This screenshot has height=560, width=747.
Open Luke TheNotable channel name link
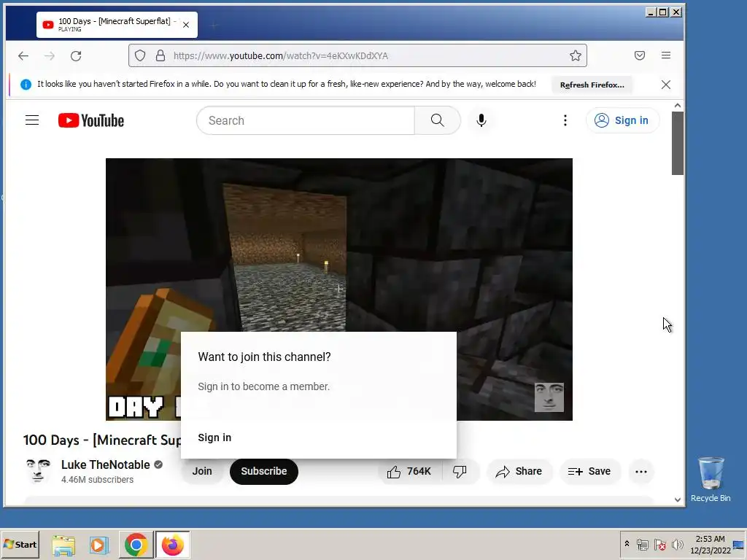(105, 464)
